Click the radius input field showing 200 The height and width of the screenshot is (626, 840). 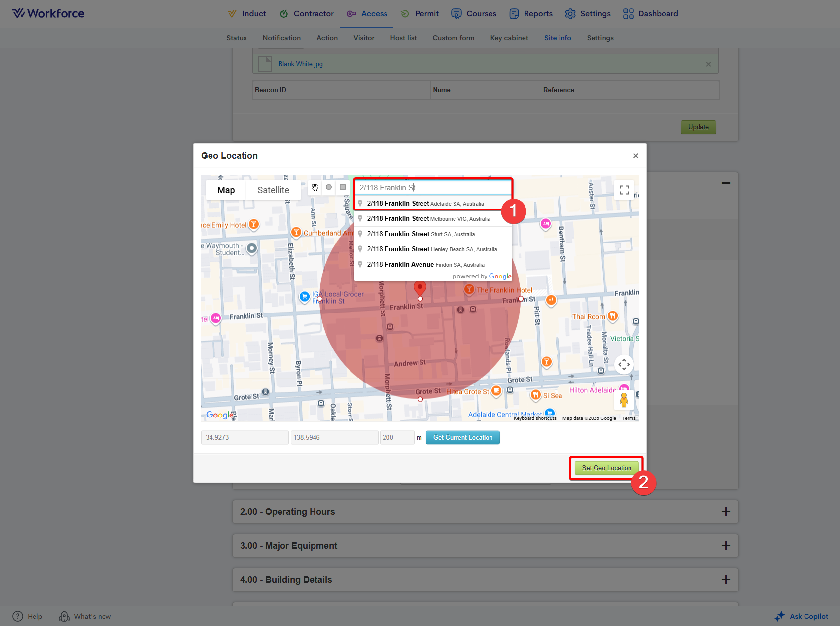coord(396,438)
